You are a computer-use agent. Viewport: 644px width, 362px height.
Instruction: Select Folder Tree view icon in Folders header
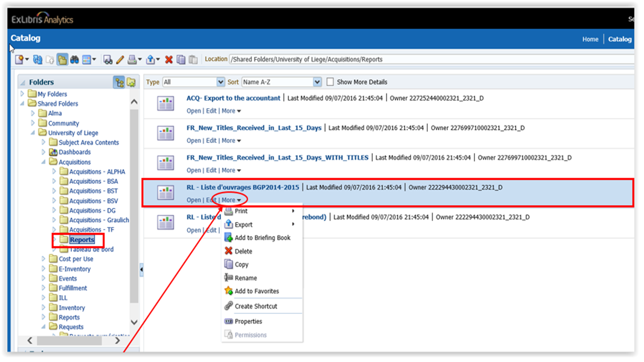pyautogui.click(x=119, y=82)
